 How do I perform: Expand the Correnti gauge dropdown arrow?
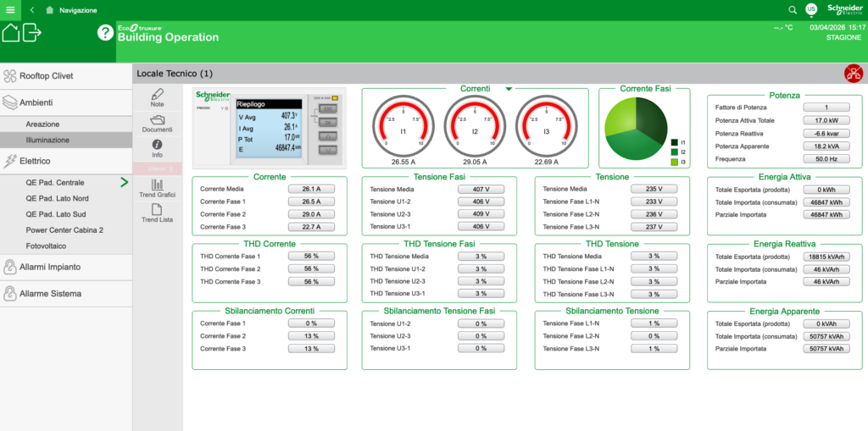pyautogui.click(x=509, y=88)
